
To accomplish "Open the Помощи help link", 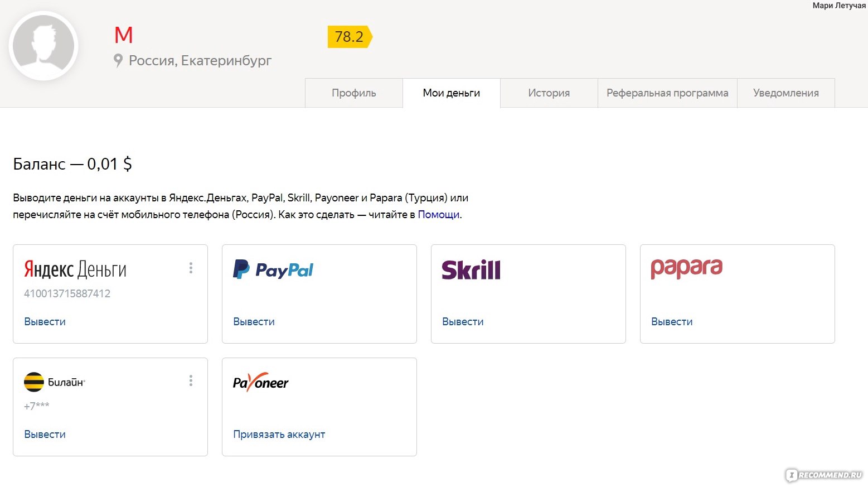I will click(x=439, y=215).
